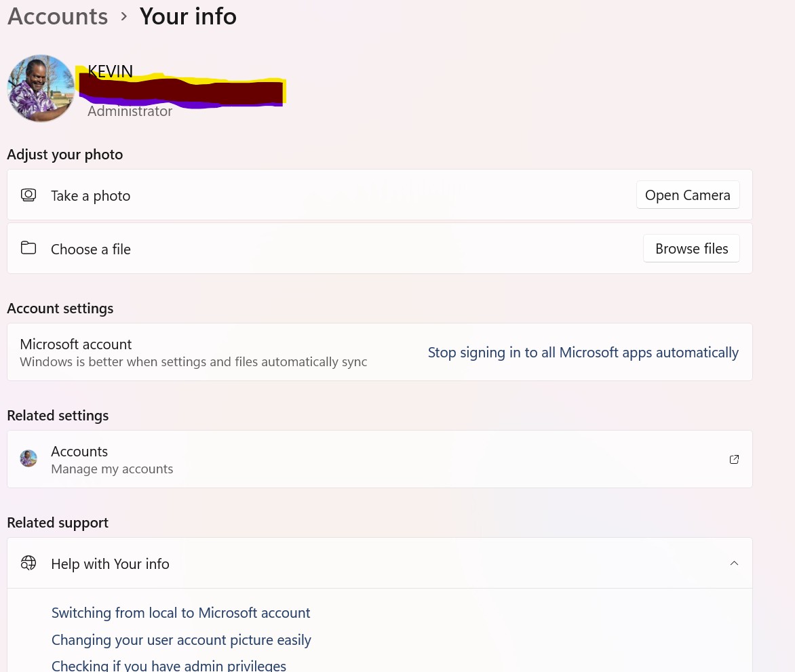
Task: Click the Choose a file label
Action: pos(91,250)
